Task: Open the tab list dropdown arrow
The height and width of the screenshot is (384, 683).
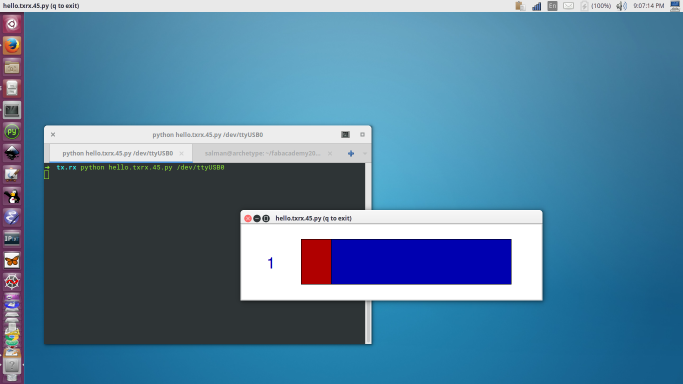Action: pos(365,153)
